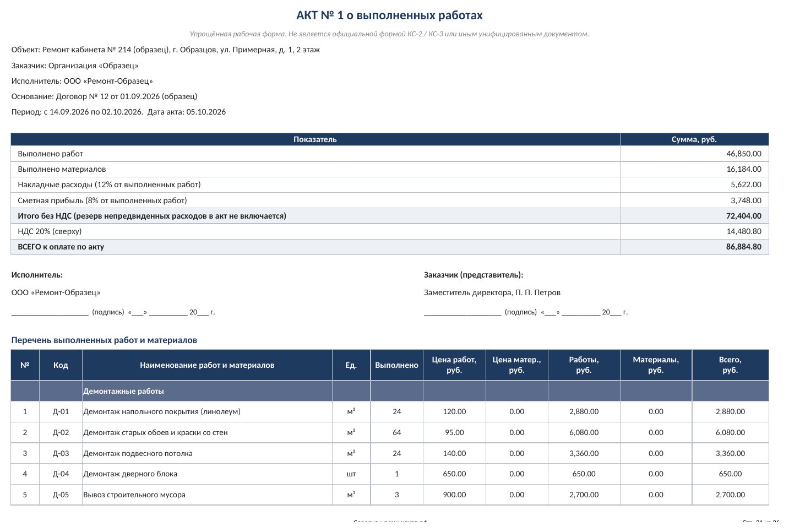
Task: Click the value 3,748.00
Action: (746, 200)
